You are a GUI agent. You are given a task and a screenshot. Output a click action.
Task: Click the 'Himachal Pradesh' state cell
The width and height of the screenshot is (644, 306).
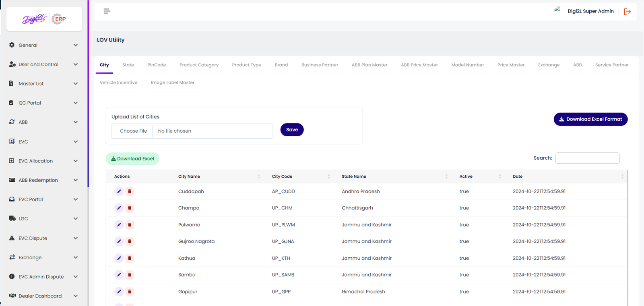(x=363, y=292)
